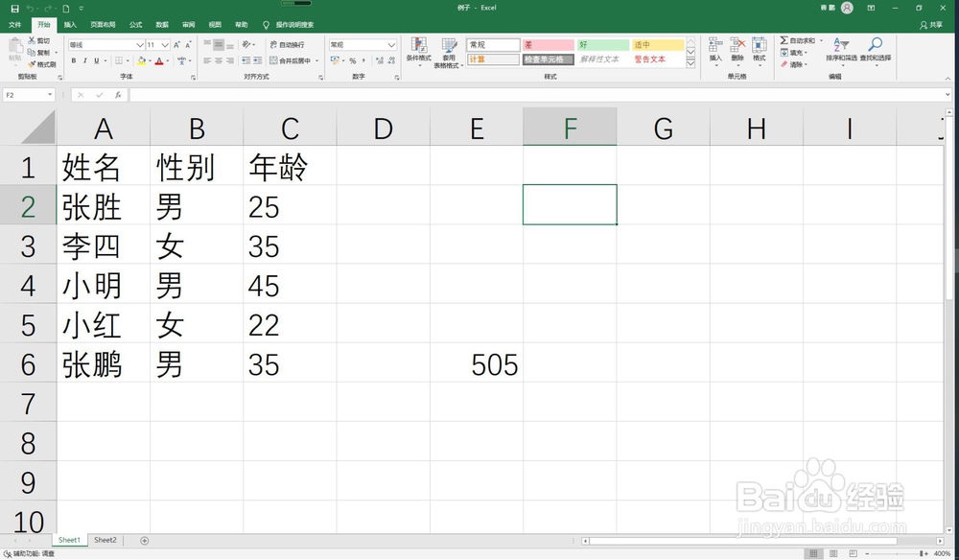This screenshot has width=959, height=560.
Task: Toggle italic formatting in Font group
Action: 84,60
